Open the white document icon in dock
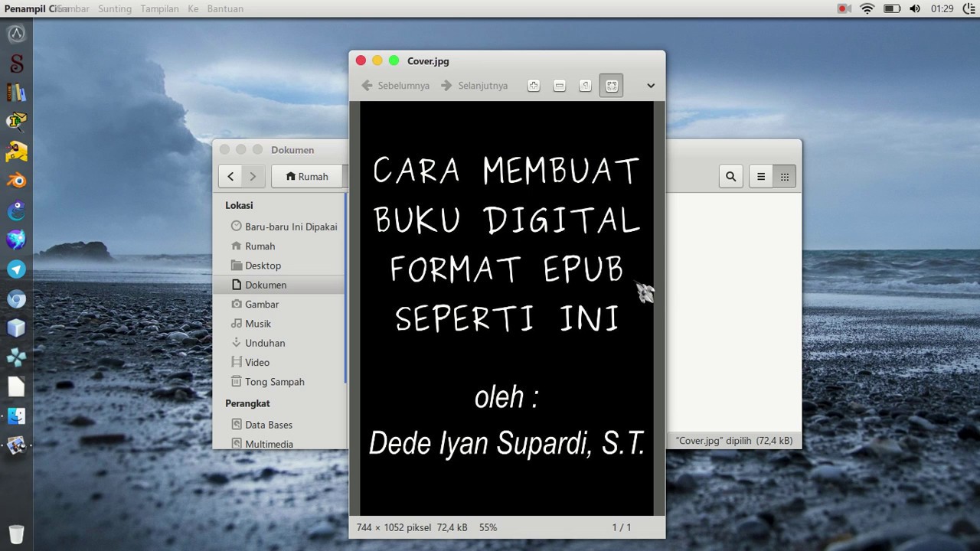The height and width of the screenshot is (551, 980). click(x=16, y=386)
